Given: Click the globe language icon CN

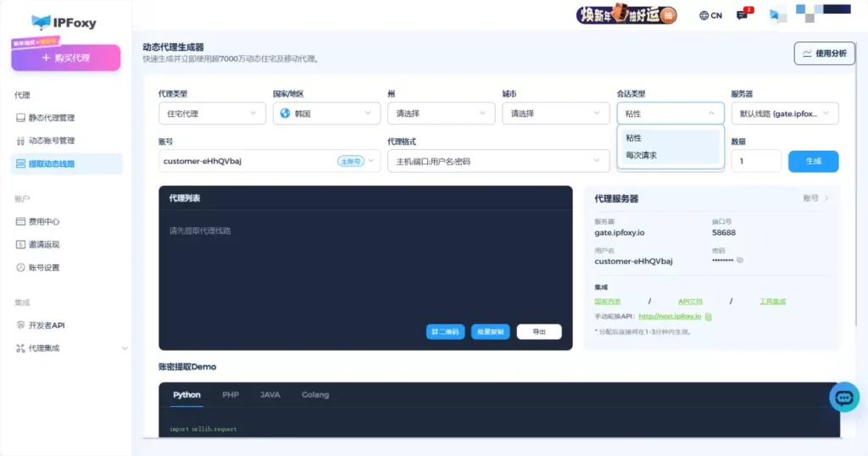Looking at the screenshot, I should click(710, 15).
